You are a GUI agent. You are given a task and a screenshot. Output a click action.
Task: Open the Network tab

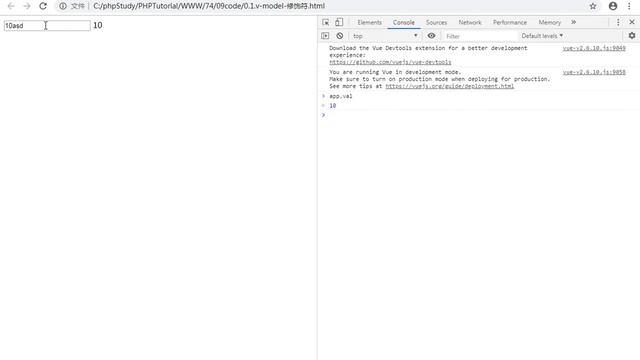click(470, 22)
